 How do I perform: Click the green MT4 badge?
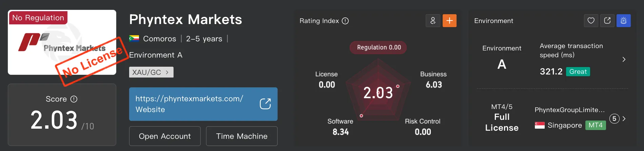[x=596, y=125]
